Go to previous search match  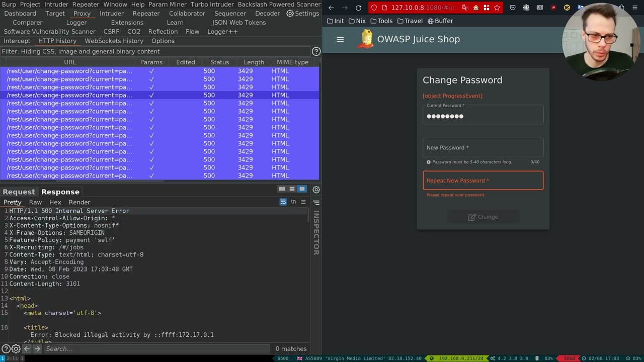[27, 348]
